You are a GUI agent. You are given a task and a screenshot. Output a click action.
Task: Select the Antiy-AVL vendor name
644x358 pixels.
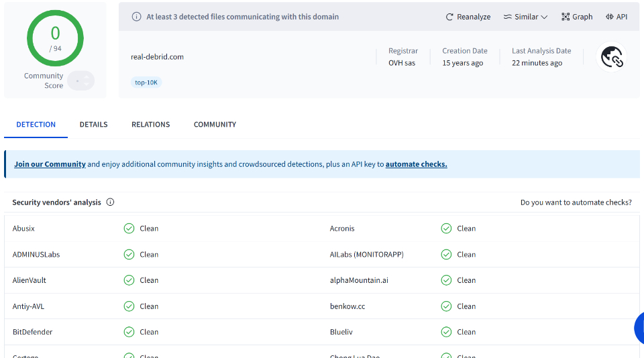point(28,306)
